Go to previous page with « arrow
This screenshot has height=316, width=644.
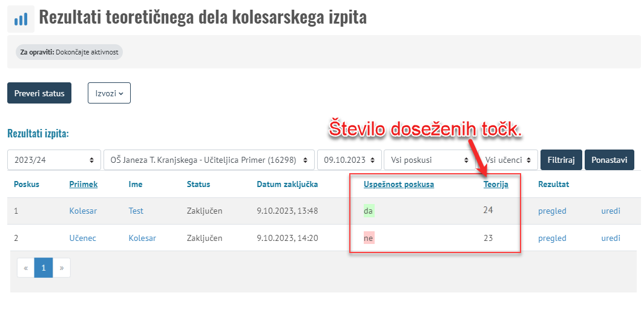click(26, 268)
